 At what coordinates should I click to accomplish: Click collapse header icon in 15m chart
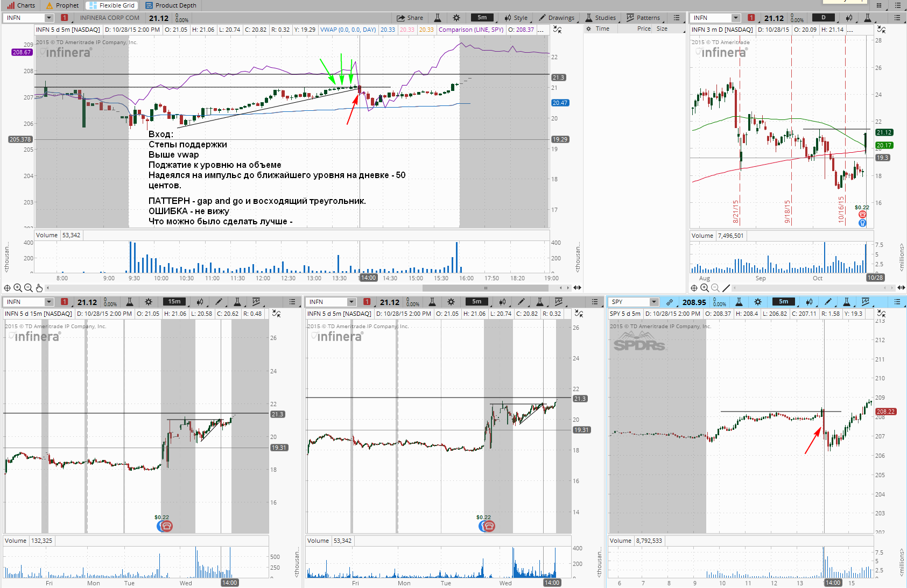tap(276, 314)
